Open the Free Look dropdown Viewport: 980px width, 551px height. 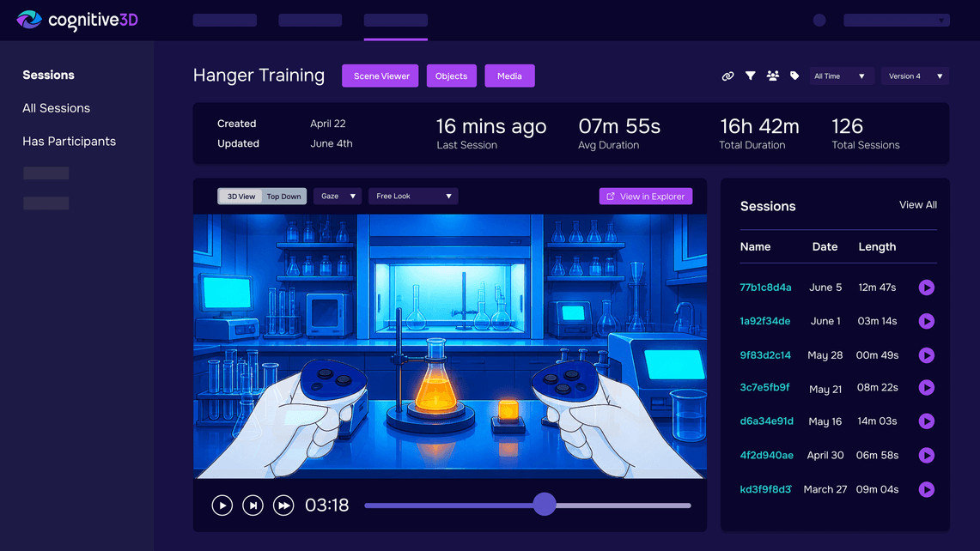point(413,197)
